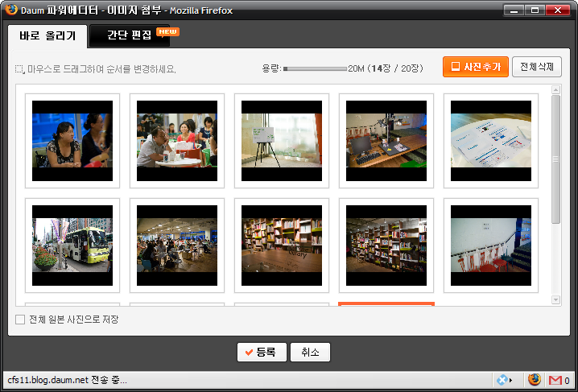Select thumbnail of bookshelves with Library table
Image resolution: width=578 pixels, height=392 pixels.
click(282, 246)
